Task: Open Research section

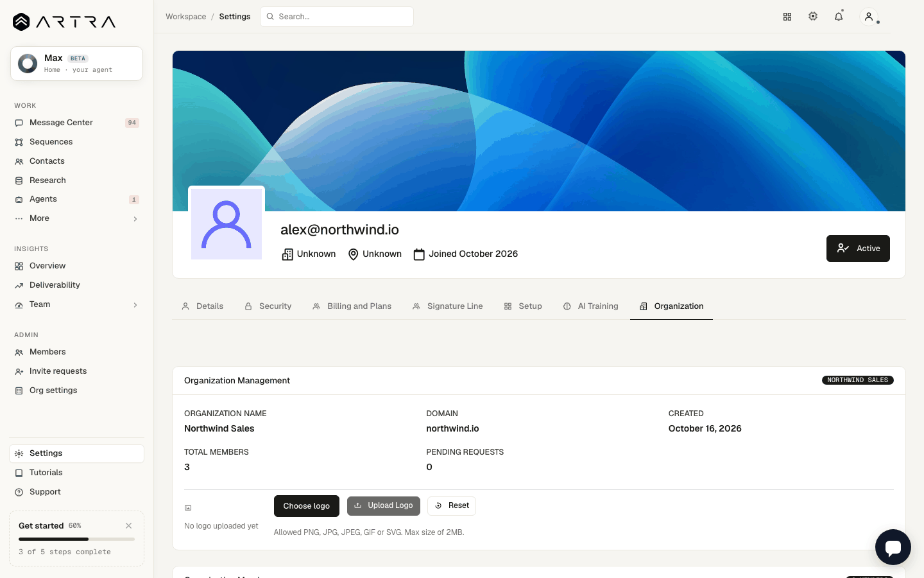Action: [x=77, y=180]
